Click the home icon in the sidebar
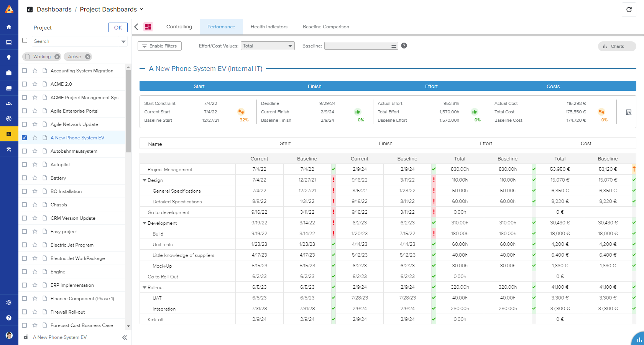The width and height of the screenshot is (644, 345). click(x=9, y=27)
